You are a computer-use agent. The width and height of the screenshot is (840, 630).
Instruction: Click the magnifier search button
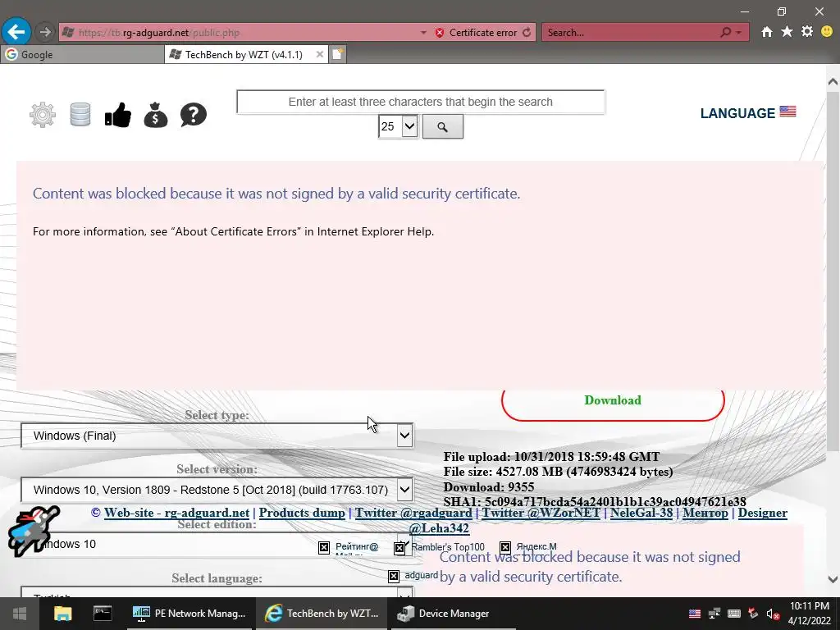click(442, 127)
